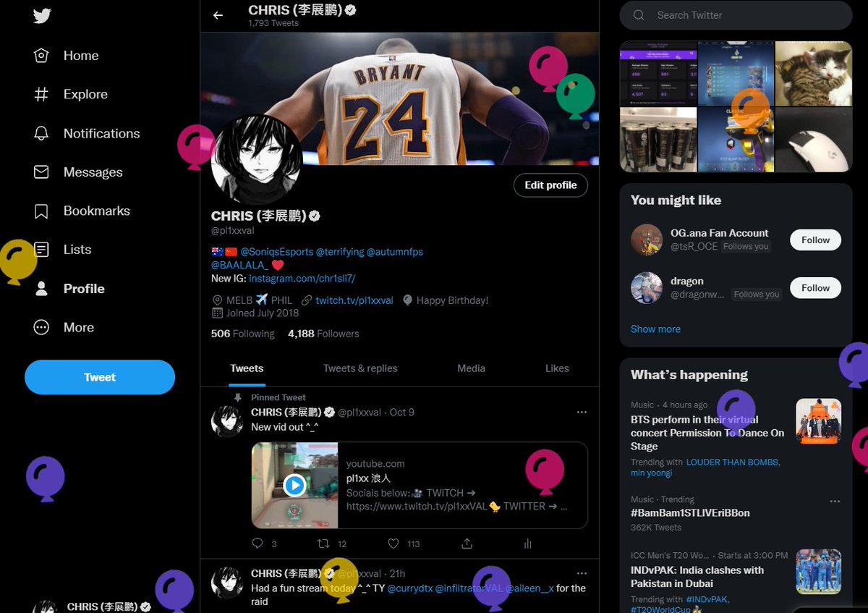The width and height of the screenshot is (868, 613).
Task: Open the cat photo in media grid
Action: (814, 73)
